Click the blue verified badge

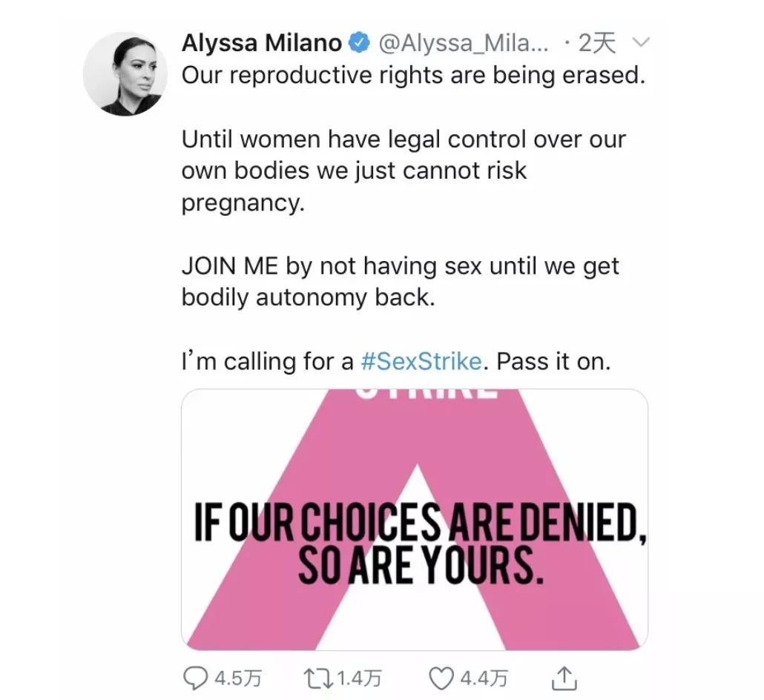(x=360, y=44)
